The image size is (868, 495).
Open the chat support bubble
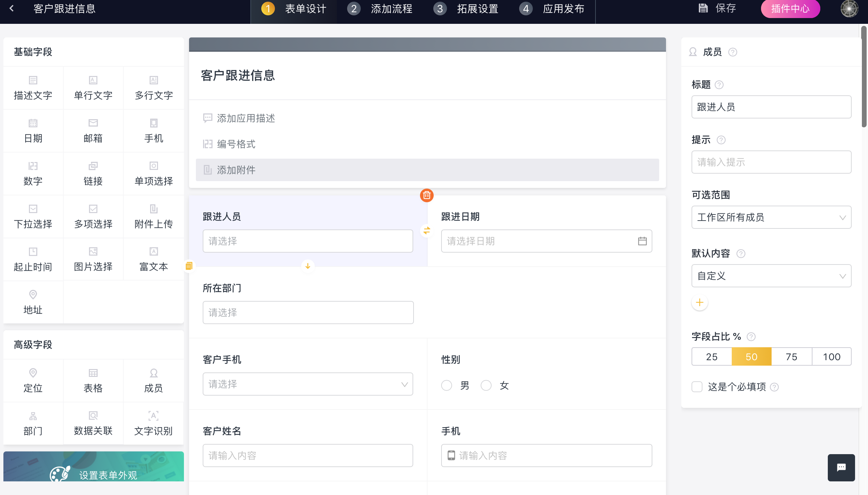841,467
